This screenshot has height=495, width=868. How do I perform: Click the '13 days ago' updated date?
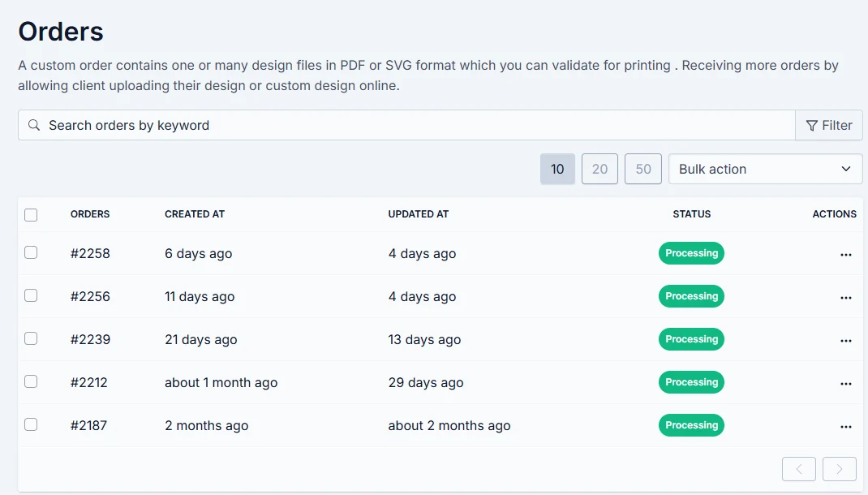[424, 339]
